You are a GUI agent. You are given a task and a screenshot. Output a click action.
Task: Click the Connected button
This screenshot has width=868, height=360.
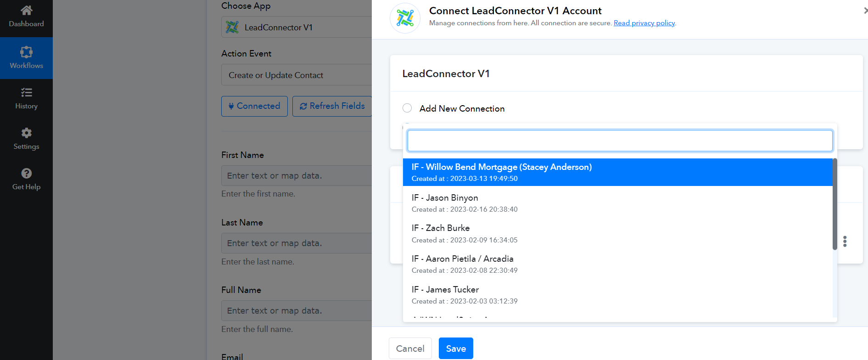coord(254,106)
